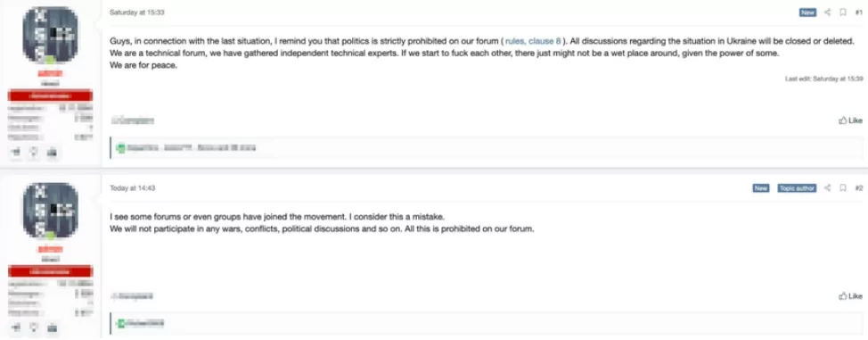The image size is (868, 340).
Task: Open the post #1 permalink
Action: (x=858, y=12)
